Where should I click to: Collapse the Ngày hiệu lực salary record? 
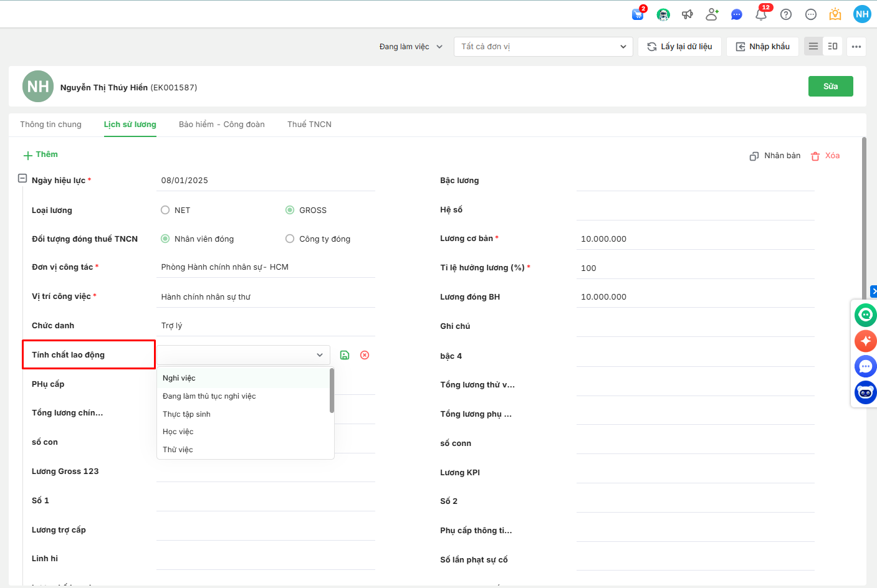click(x=22, y=179)
